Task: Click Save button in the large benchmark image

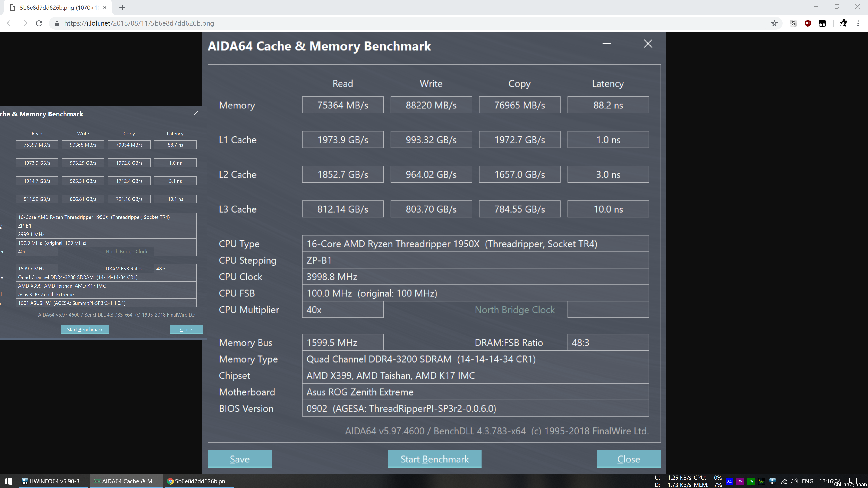Action: [240, 459]
